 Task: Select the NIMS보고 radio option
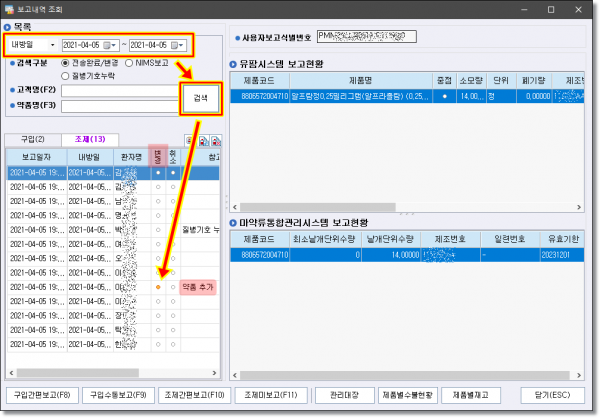[129, 62]
